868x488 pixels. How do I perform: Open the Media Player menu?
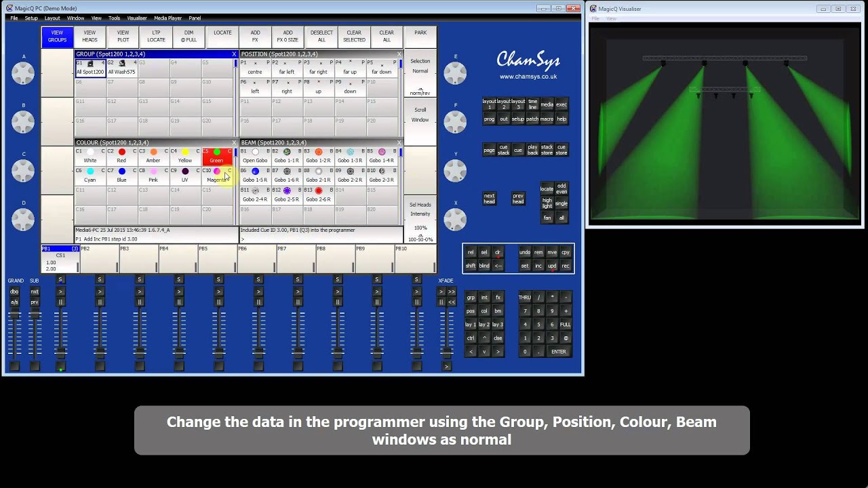point(168,18)
